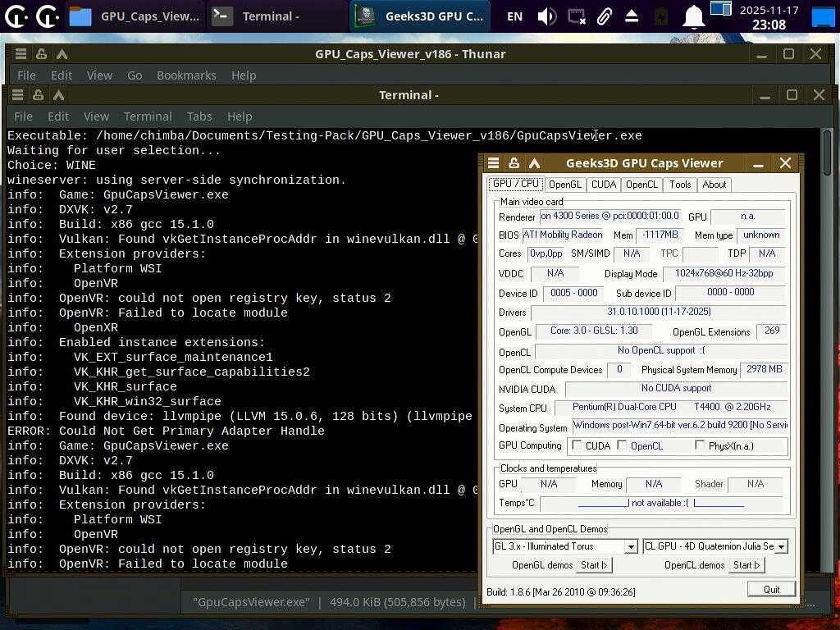Screen dimensions: 840x630
Task: Click the Drivers version field 31.0.10.1000
Action: pyautogui.click(x=659, y=312)
